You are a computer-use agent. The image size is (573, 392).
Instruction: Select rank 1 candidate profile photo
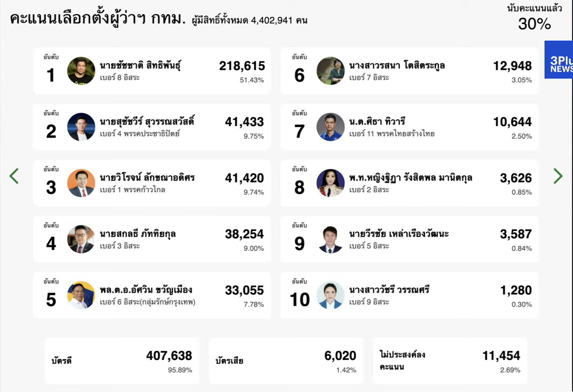point(81,71)
